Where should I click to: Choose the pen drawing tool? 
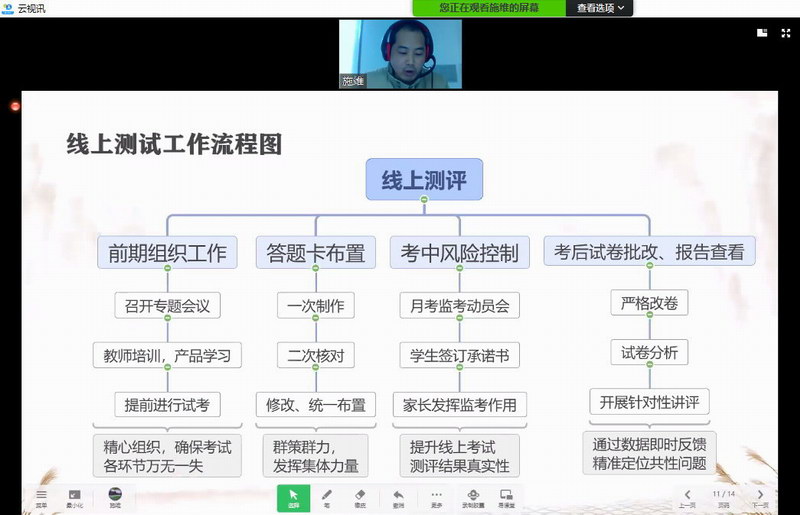tap(326, 497)
